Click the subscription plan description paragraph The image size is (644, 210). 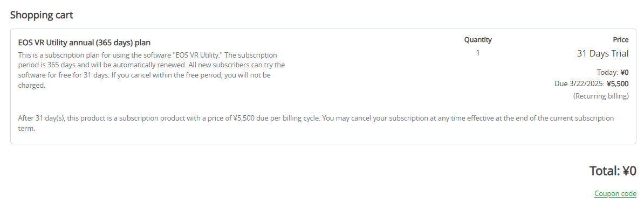pos(152,70)
